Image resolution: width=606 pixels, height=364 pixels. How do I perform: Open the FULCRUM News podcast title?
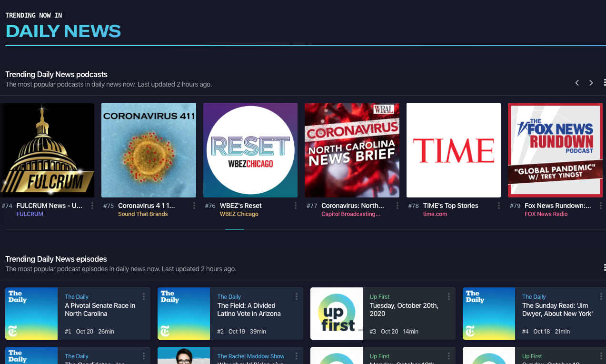point(50,206)
